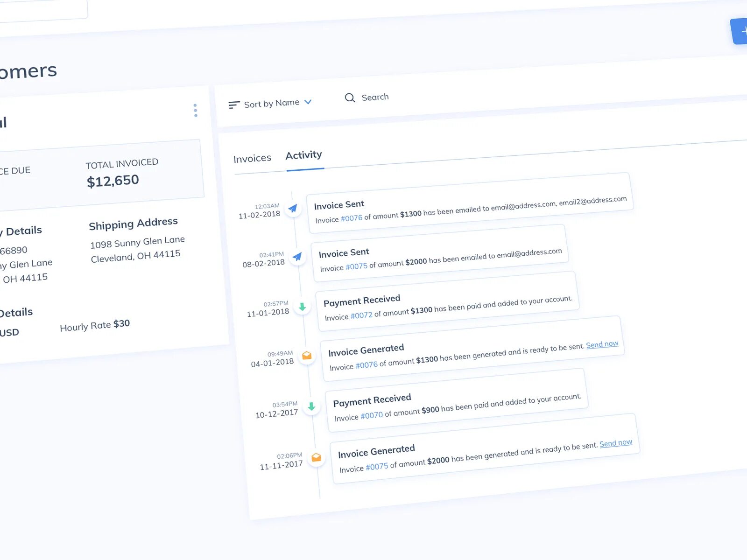Open invoice #0075 link in $2000 Invoice Sent
This screenshot has width=747, height=560.
[356, 267]
